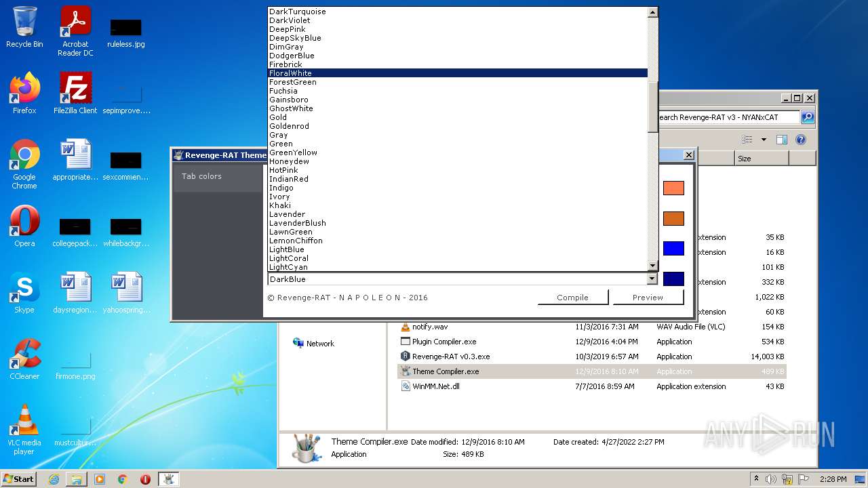Choose LightCoral from the color list
Screen dimensions: 868x488
tap(458, 258)
